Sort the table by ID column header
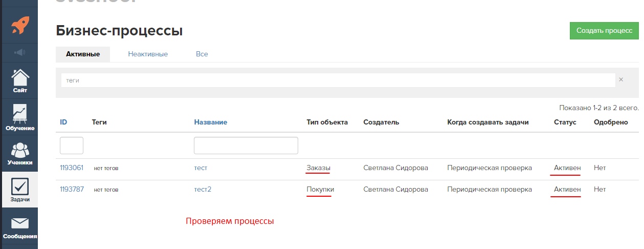This screenshot has height=249, width=644. (63, 122)
